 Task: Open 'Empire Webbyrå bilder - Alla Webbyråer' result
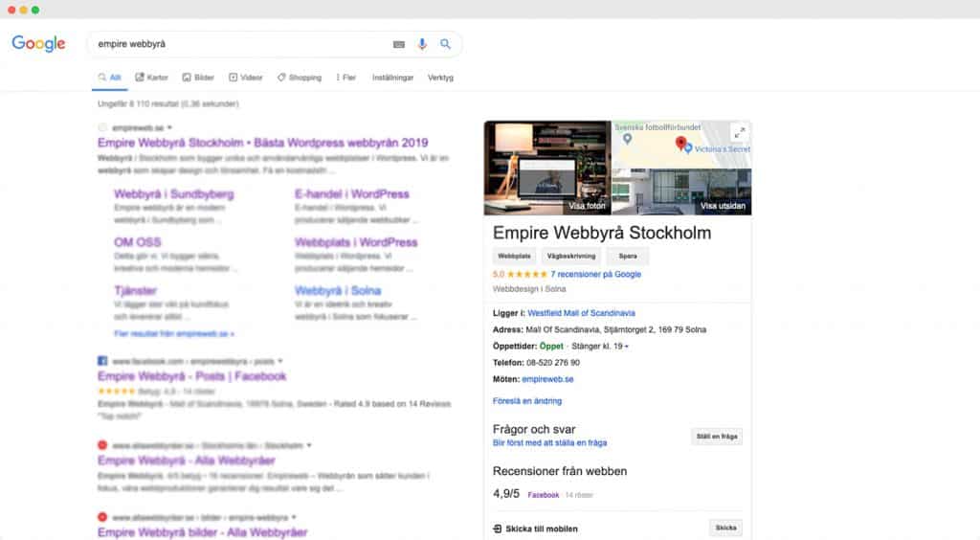point(203,532)
